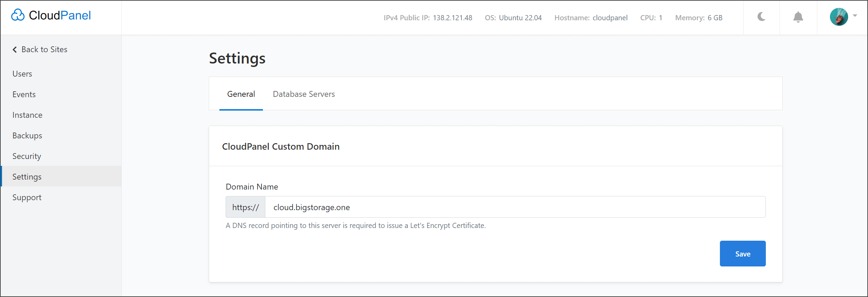Select Settings in the sidebar
Image resolution: width=868 pixels, height=297 pixels.
pyautogui.click(x=62, y=176)
